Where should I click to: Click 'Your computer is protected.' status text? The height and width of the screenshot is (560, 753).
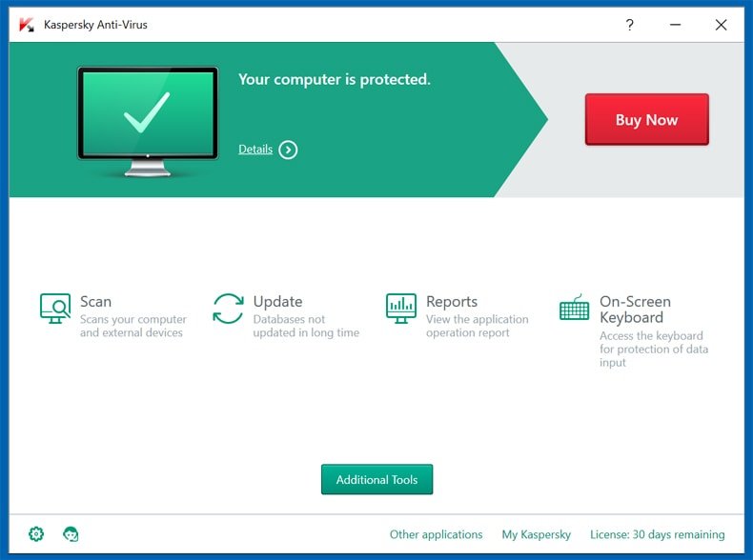click(335, 79)
